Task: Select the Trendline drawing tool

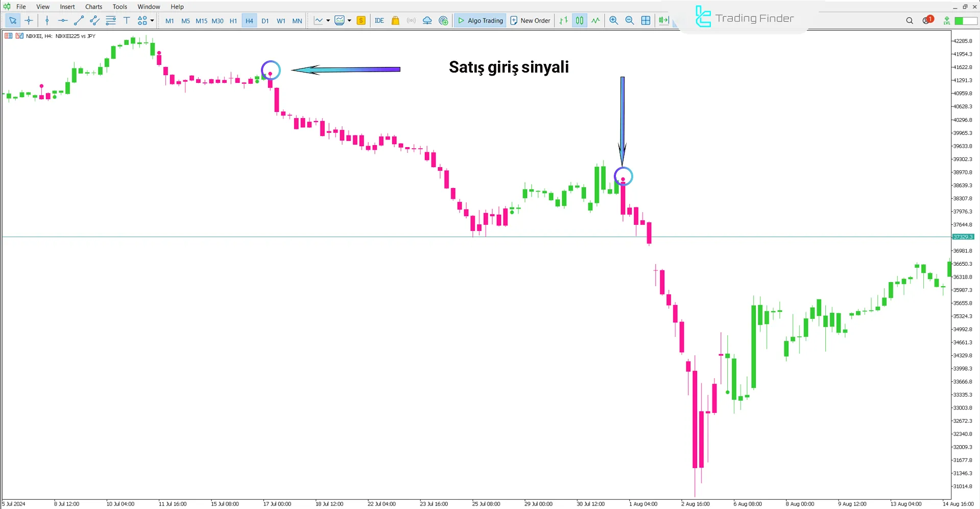Action: click(x=79, y=20)
